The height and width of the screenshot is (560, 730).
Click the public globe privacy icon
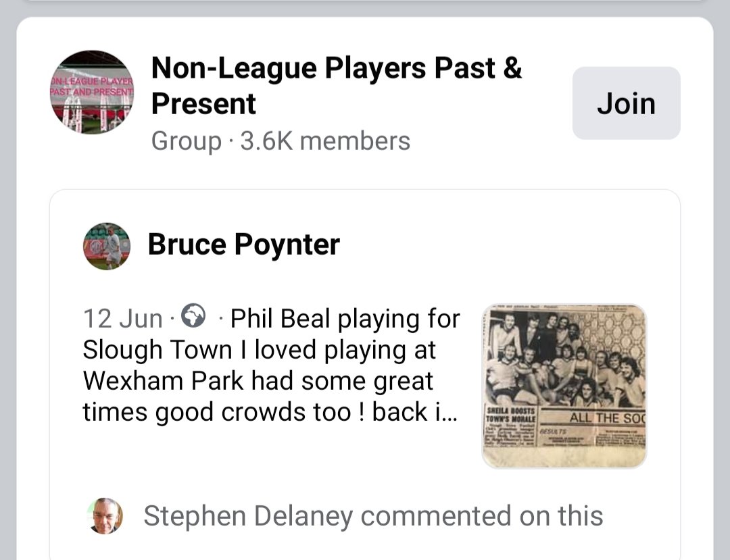click(193, 316)
